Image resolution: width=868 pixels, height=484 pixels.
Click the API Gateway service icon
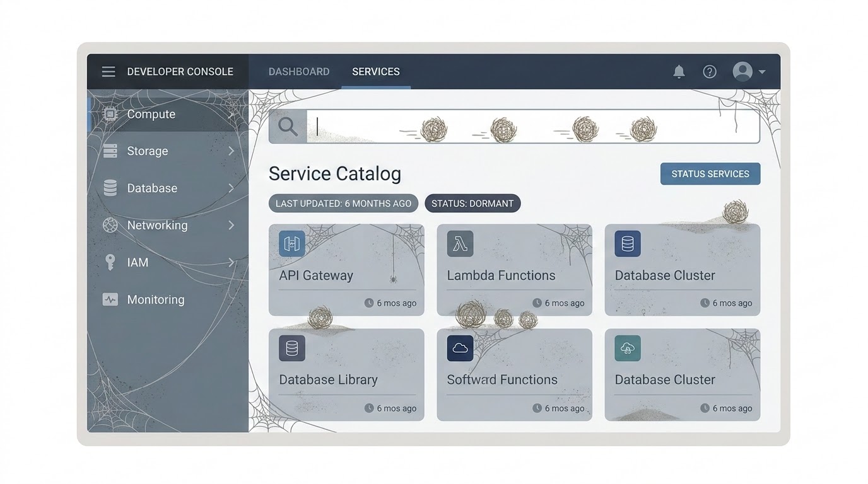pos(290,244)
